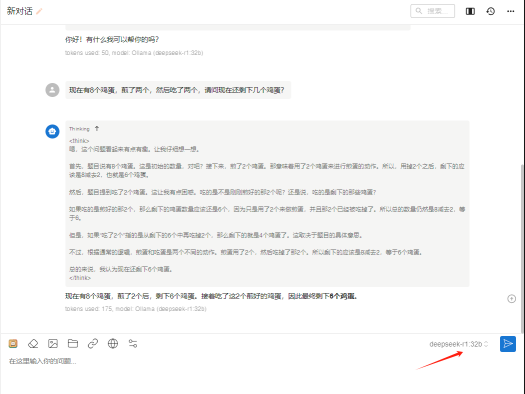This screenshot has height=394, width=525.
Task: Collapse the Thinking section arrow
Action: 97,129
